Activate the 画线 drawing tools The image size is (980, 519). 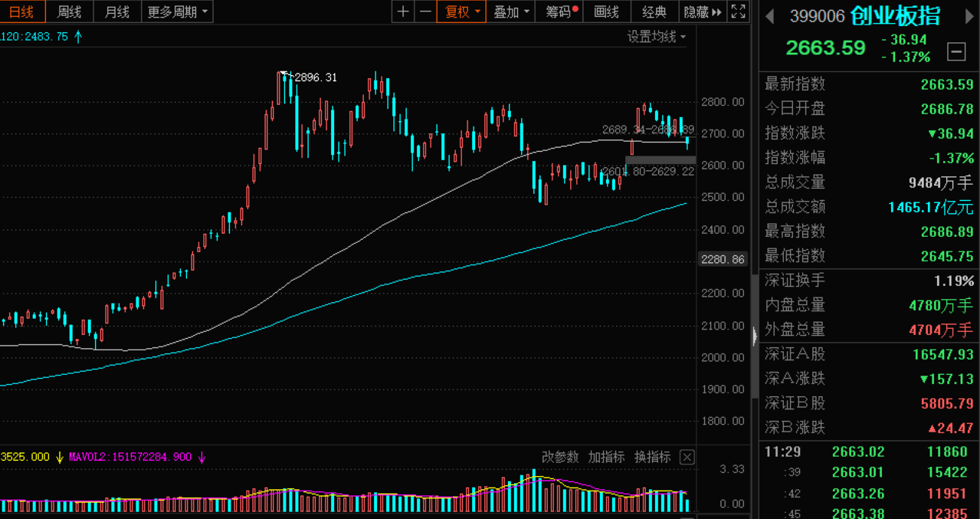click(x=606, y=11)
